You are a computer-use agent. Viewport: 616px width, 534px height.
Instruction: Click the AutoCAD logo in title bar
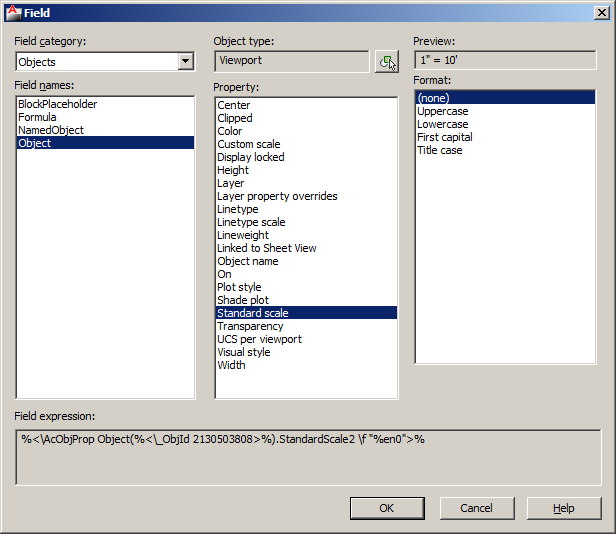(13, 13)
